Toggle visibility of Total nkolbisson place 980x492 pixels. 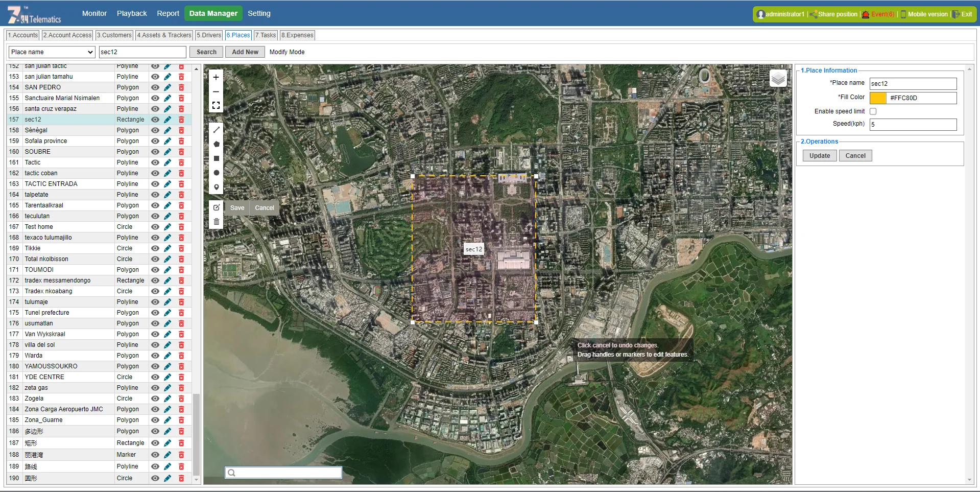(x=155, y=259)
